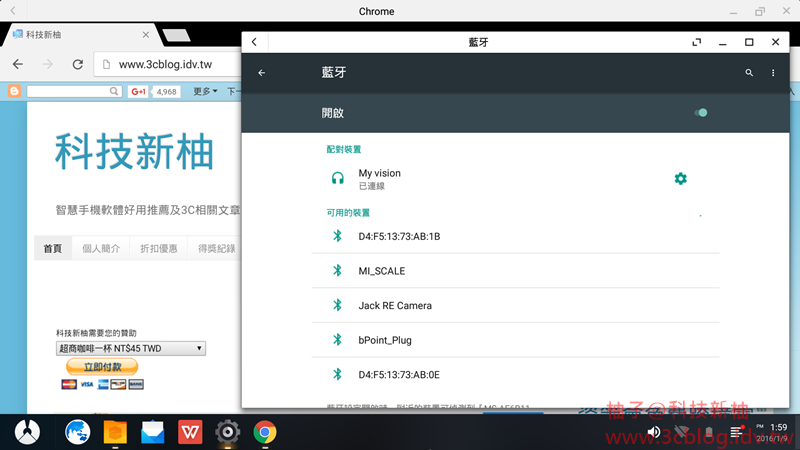The height and width of the screenshot is (450, 800).
Task: Open the mail app in taskbar
Action: tap(153, 432)
